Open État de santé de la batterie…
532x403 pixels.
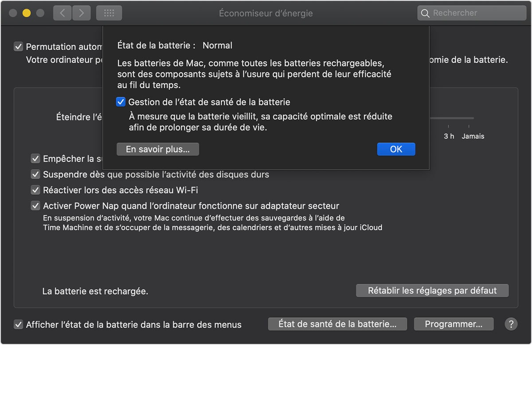tap(337, 324)
